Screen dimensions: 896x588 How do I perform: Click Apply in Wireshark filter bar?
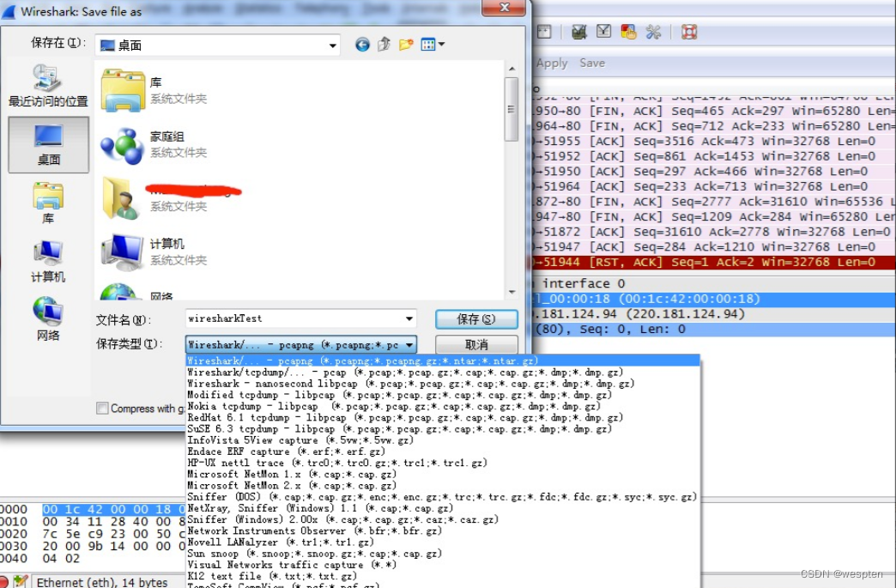click(x=552, y=63)
